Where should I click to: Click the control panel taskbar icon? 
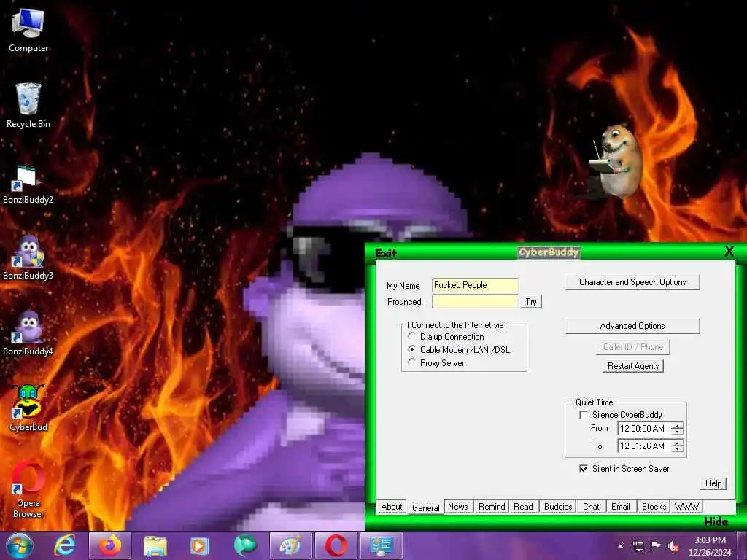[381, 545]
